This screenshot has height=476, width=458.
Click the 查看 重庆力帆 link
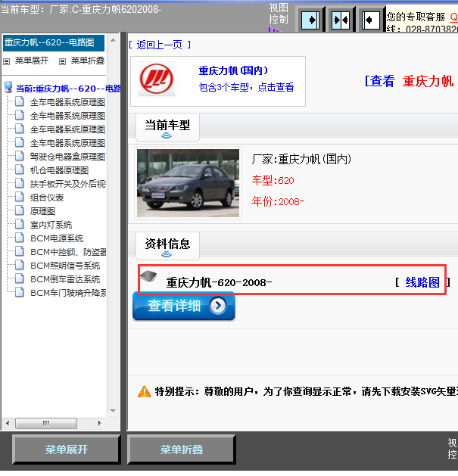click(x=409, y=82)
